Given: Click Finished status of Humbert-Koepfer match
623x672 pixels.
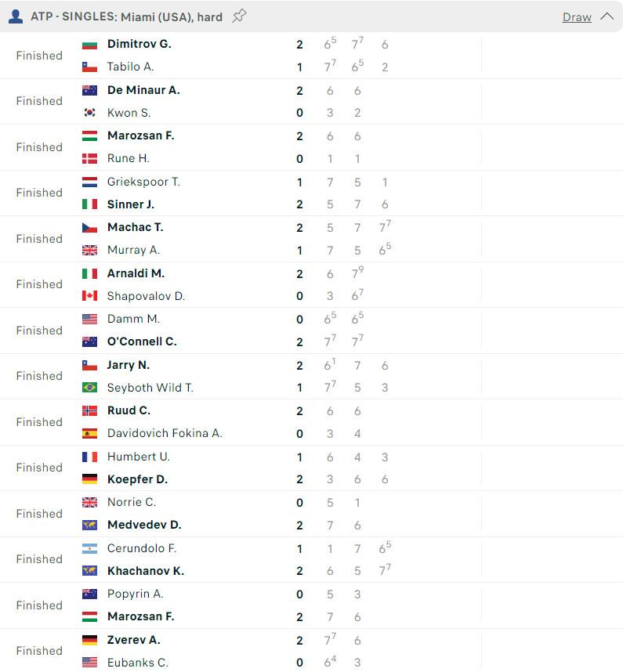Looking at the screenshot, I should [39, 468].
